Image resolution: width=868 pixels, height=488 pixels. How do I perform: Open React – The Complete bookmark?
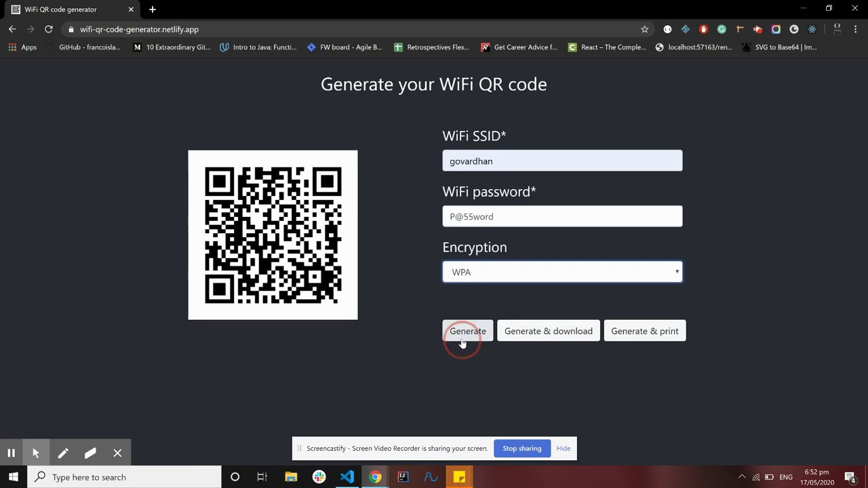[607, 47]
